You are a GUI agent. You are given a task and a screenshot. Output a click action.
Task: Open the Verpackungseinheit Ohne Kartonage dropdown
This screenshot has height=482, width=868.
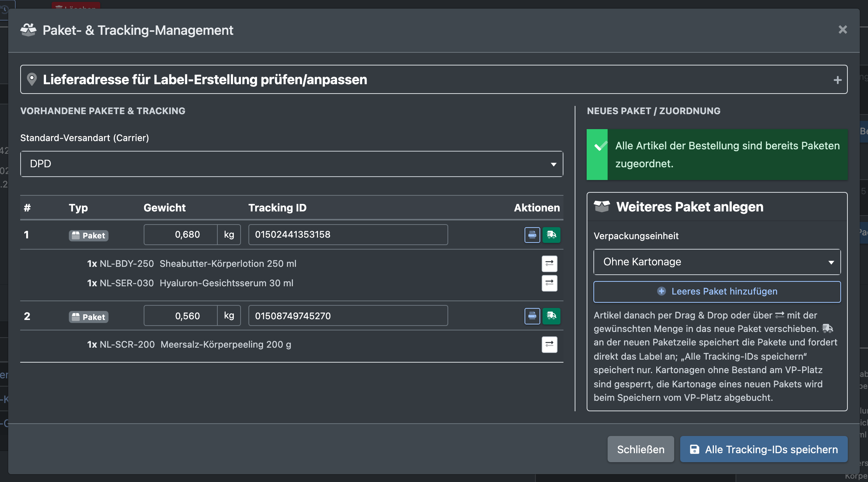(x=717, y=262)
